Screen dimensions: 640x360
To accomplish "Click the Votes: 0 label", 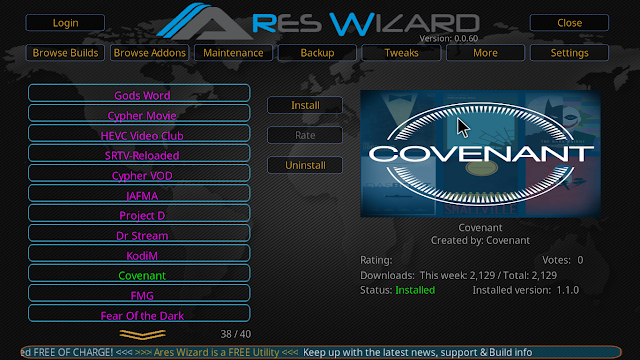I will coord(562,260).
